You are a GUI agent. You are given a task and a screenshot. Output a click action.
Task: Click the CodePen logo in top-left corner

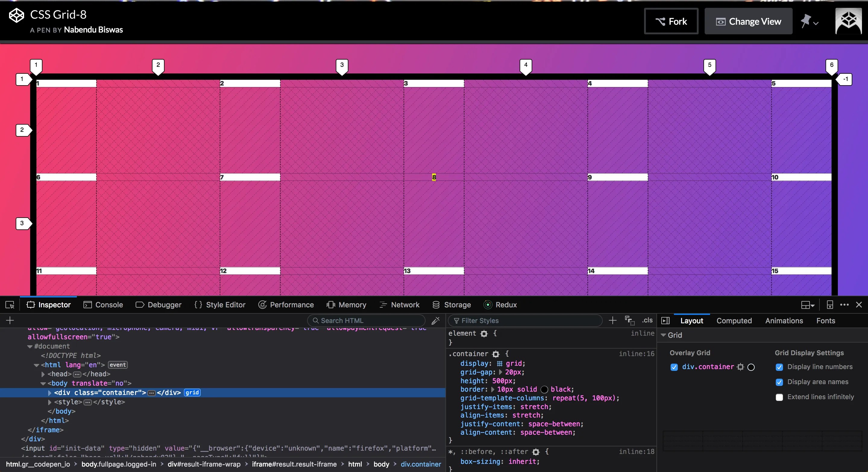[16, 15]
